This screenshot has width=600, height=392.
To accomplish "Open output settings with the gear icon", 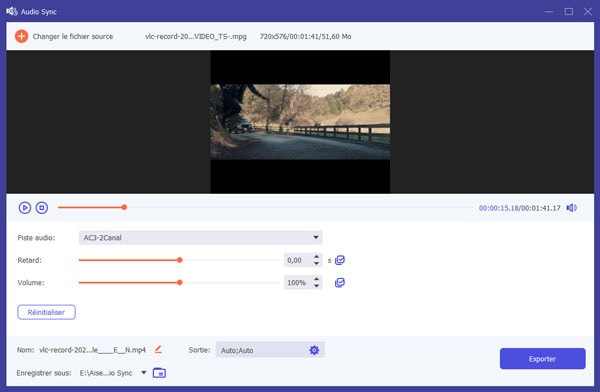I will [314, 350].
